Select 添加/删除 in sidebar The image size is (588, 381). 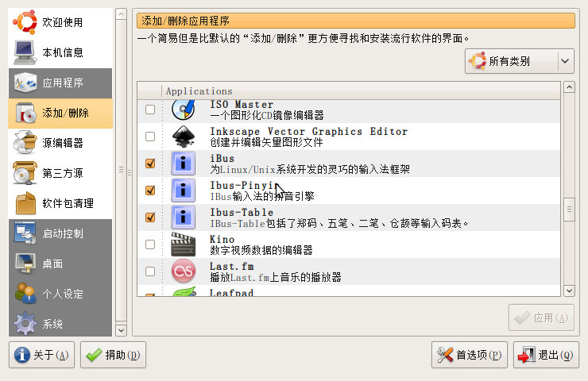tap(60, 114)
